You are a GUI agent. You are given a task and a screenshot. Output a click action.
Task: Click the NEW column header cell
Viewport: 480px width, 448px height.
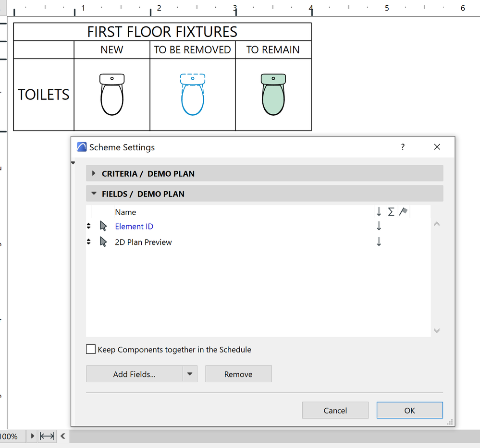112,49
